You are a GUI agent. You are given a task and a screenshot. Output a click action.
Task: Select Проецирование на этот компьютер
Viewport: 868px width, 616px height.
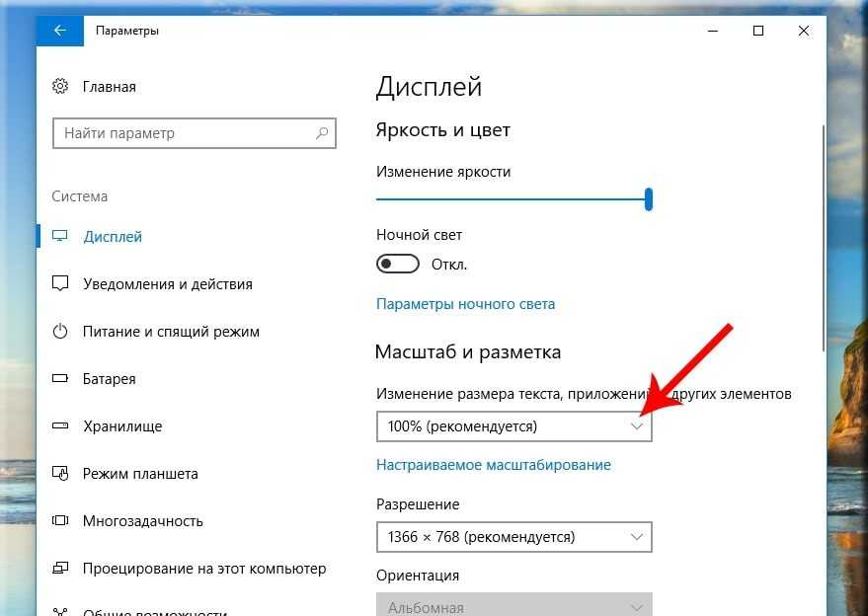204,569
